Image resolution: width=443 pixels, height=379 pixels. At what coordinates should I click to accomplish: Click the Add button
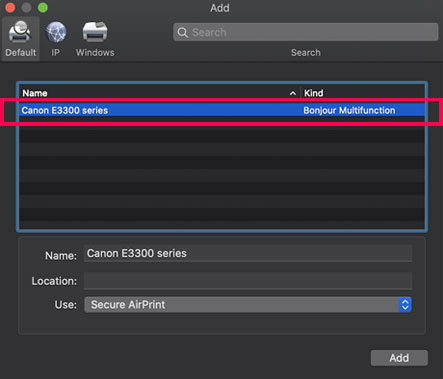399,358
